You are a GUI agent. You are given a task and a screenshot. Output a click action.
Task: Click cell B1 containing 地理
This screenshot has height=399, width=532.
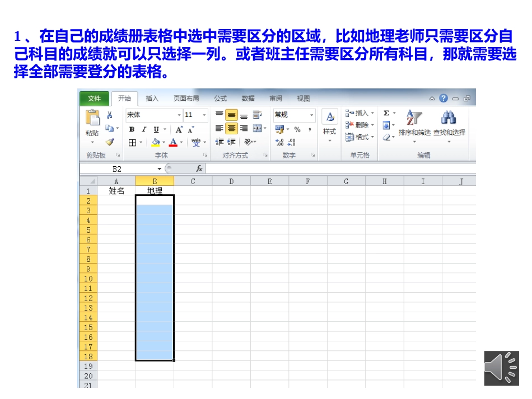click(155, 191)
